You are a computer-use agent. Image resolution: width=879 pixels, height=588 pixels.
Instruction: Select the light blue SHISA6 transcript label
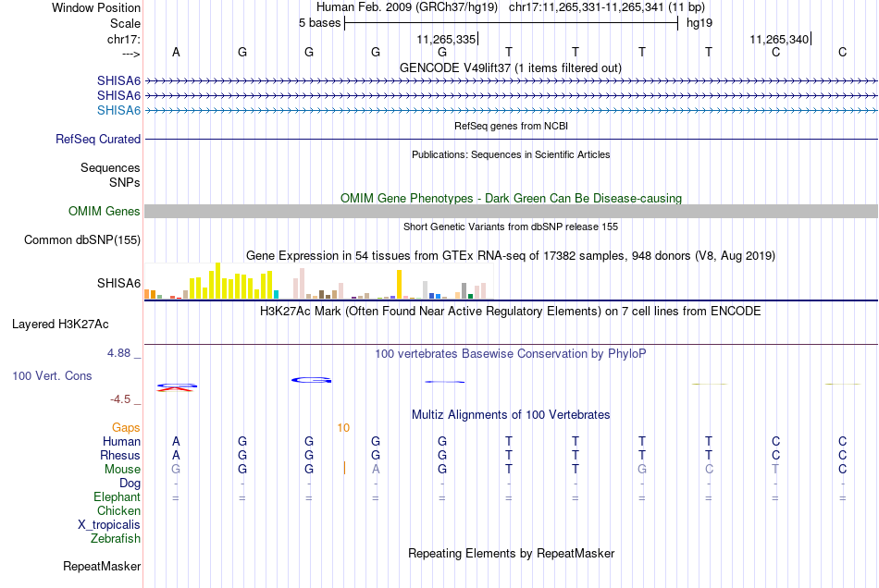(x=118, y=110)
